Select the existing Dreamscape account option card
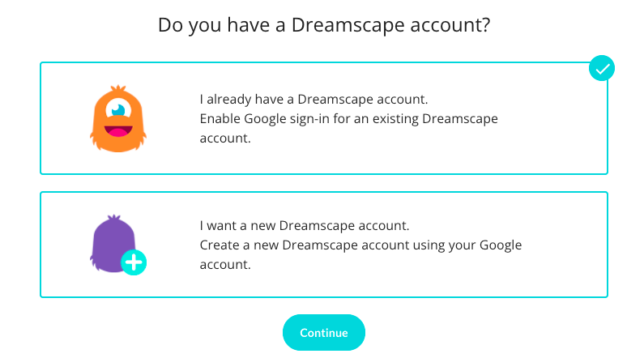Screen dimensions: 644x358 point(324,118)
